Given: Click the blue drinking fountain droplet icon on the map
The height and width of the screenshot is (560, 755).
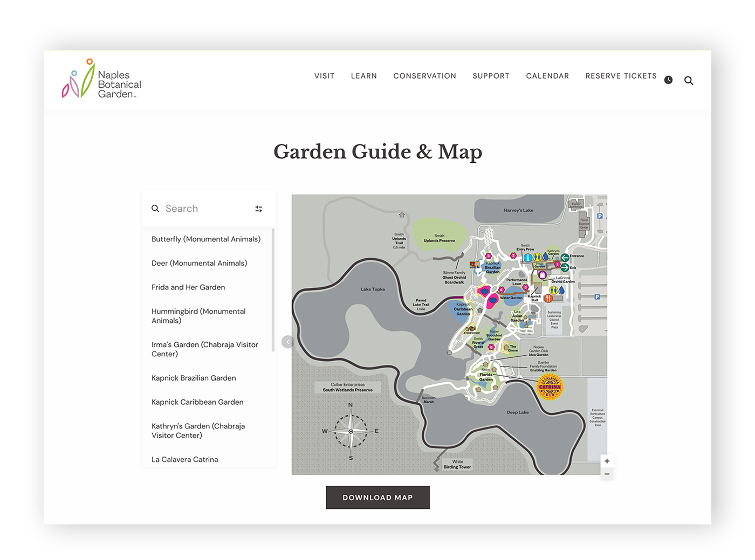Looking at the screenshot, I should tap(545, 257).
